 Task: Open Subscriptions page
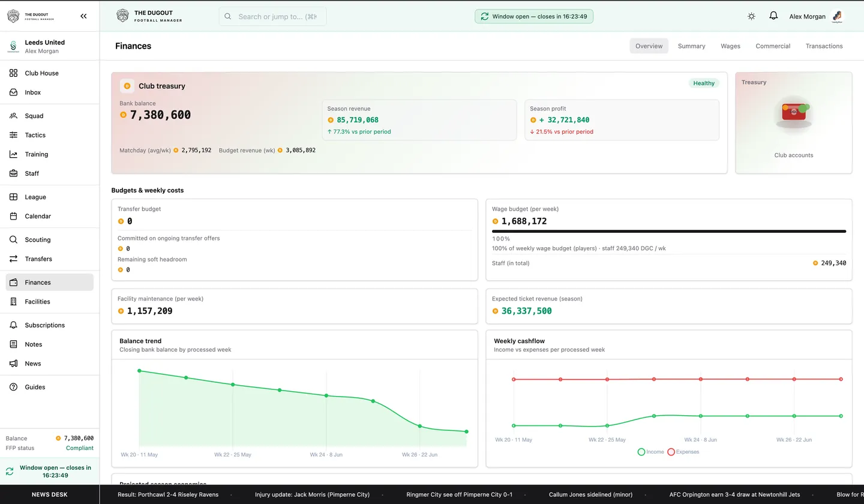tap(50, 325)
